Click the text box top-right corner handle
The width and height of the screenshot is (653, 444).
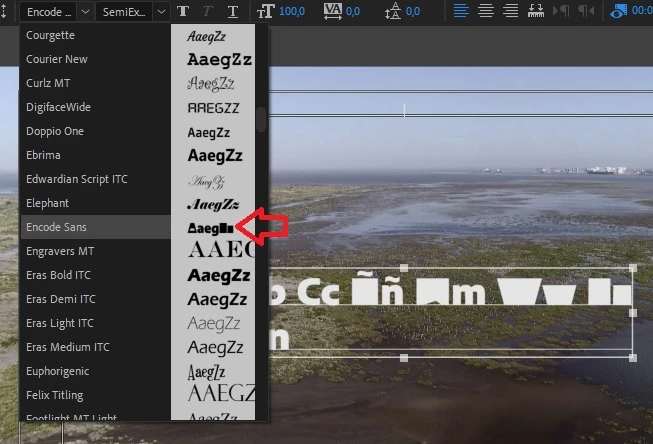633,268
